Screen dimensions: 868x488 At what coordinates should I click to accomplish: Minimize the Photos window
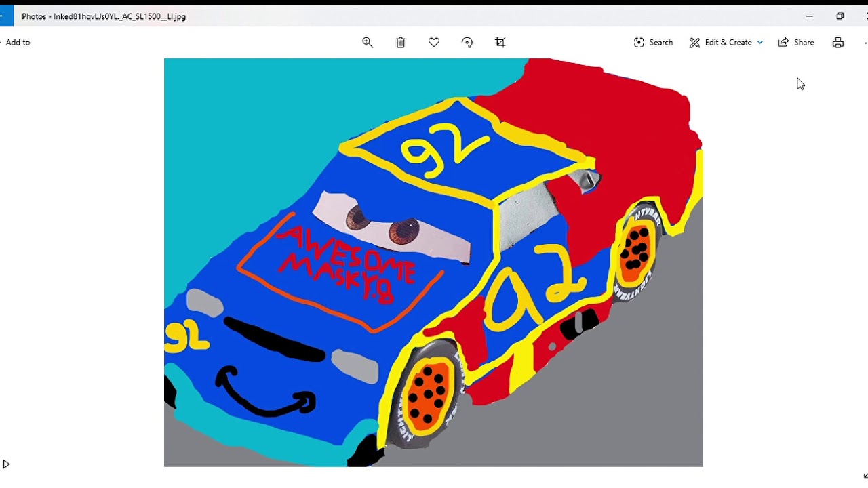coord(809,16)
